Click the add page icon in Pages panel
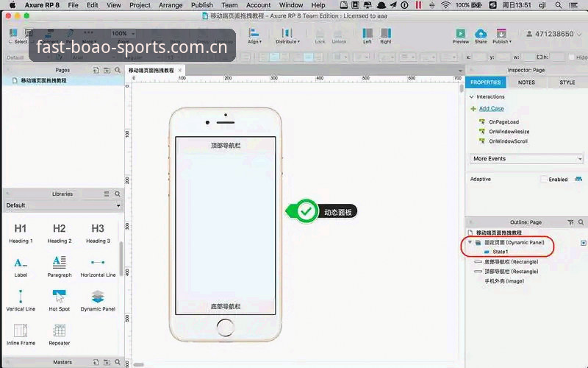 tap(96, 70)
